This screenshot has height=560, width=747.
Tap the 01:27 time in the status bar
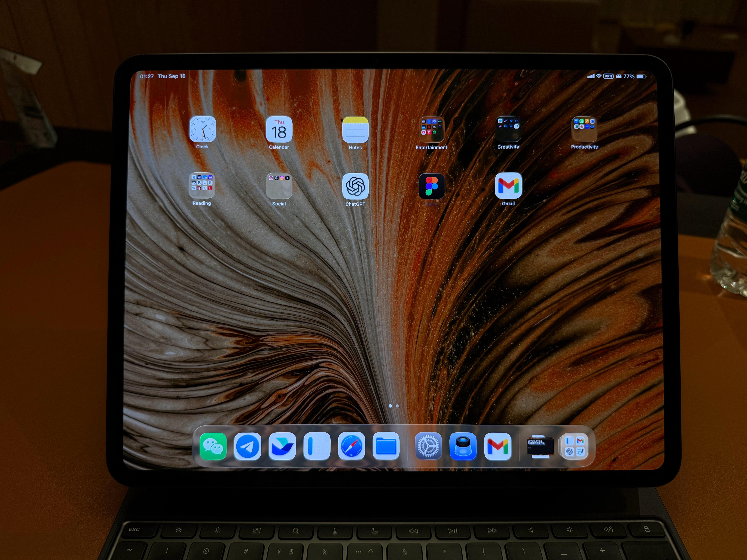[x=147, y=76]
